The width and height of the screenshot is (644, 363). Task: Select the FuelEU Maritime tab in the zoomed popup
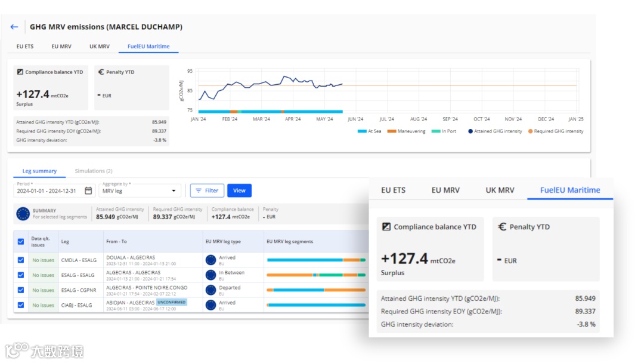[570, 190]
